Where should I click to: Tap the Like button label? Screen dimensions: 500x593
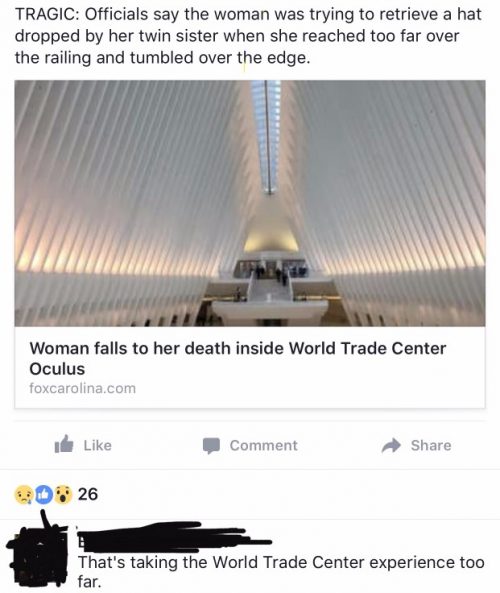98,445
